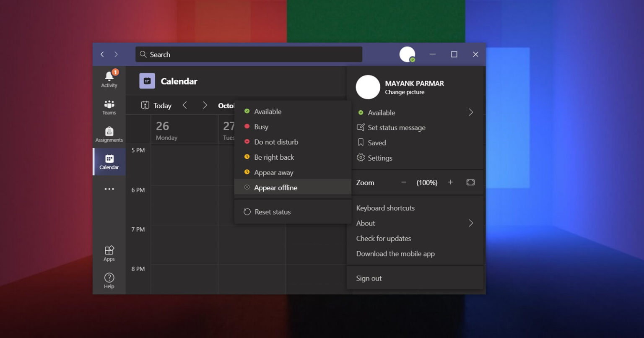644x338 pixels.
Task: Click the ellipsis for more apps
Action: pos(109,189)
